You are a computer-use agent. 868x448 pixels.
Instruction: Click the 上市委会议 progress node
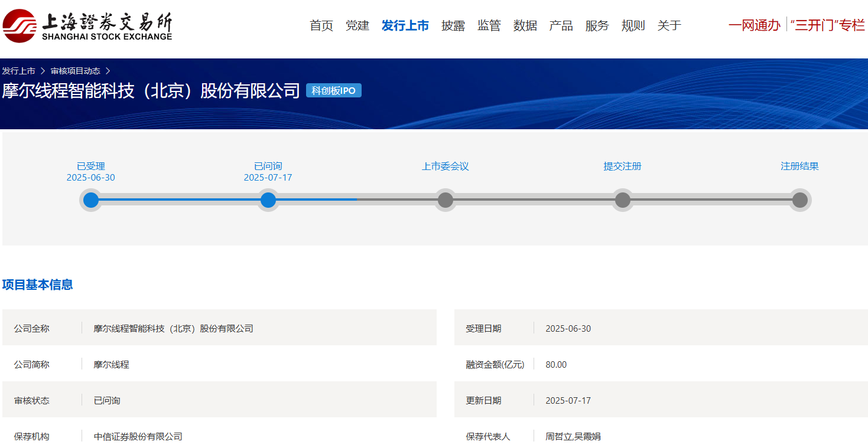click(446, 200)
